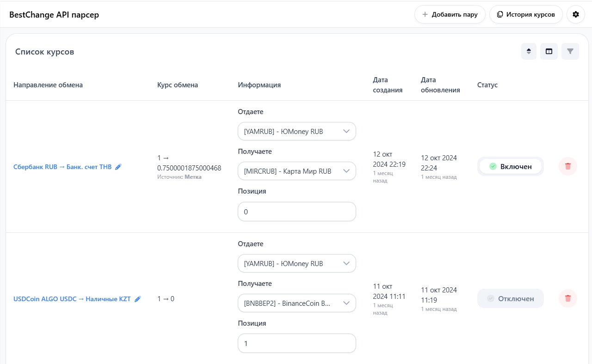The height and width of the screenshot is (364, 592).
Task: Edit Сбербанк RUB pair via pencil icon
Action: tap(118, 167)
